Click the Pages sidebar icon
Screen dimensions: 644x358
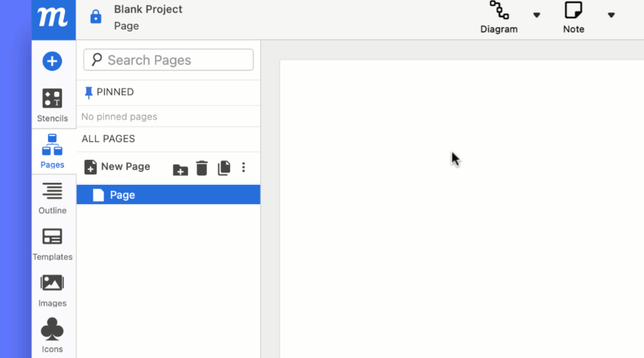(52, 151)
